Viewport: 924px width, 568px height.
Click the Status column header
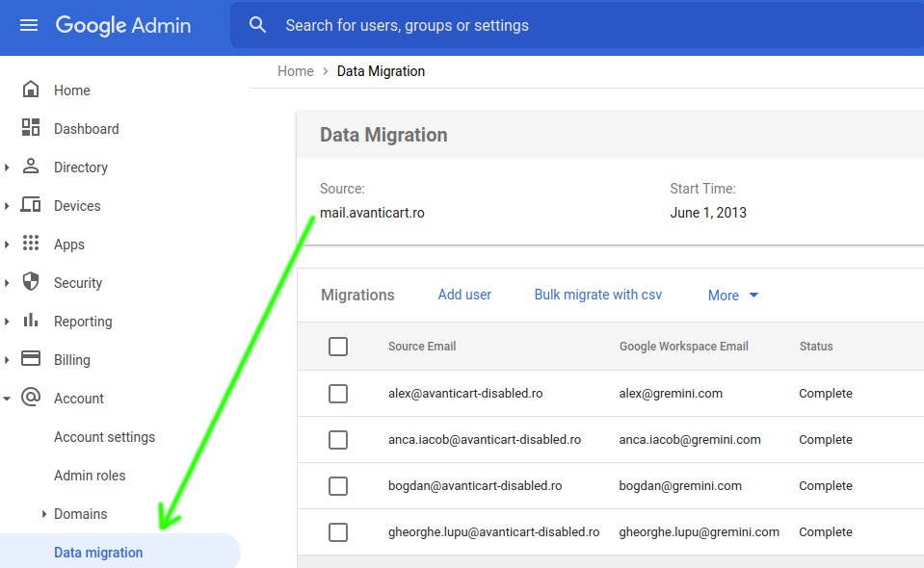pos(815,347)
